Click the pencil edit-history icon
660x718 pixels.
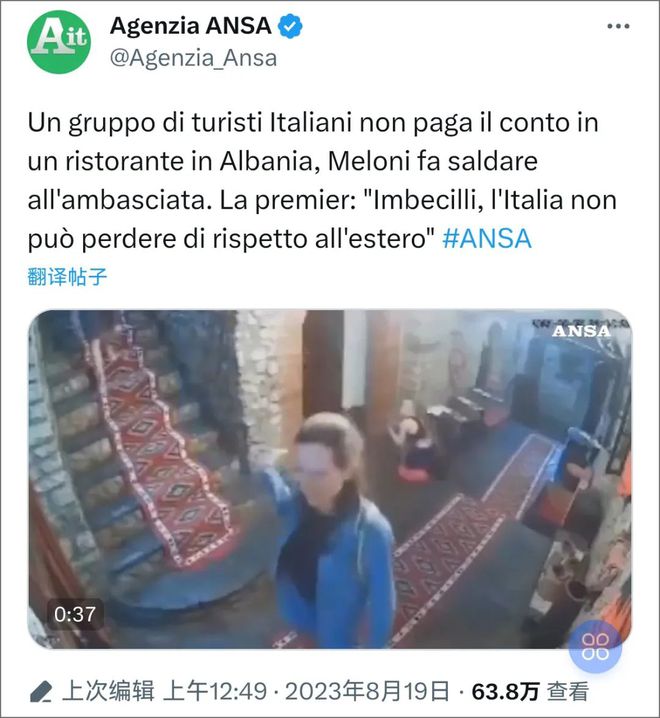(41, 691)
